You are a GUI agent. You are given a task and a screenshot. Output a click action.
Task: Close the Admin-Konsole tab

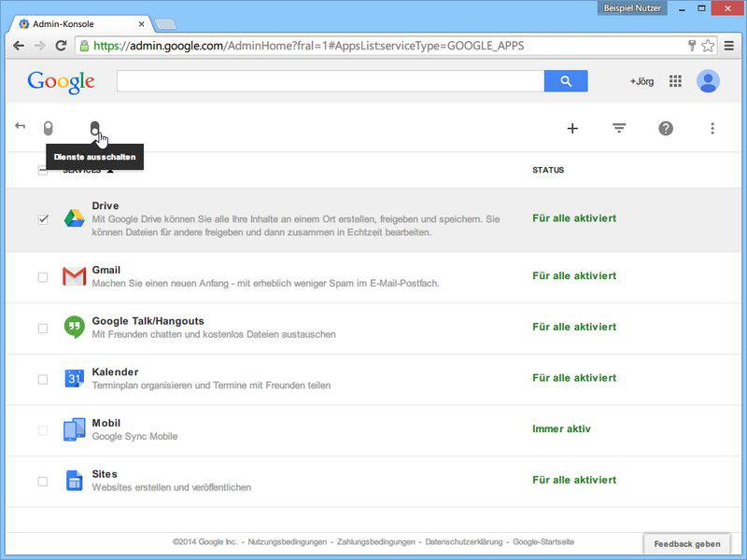(142, 24)
